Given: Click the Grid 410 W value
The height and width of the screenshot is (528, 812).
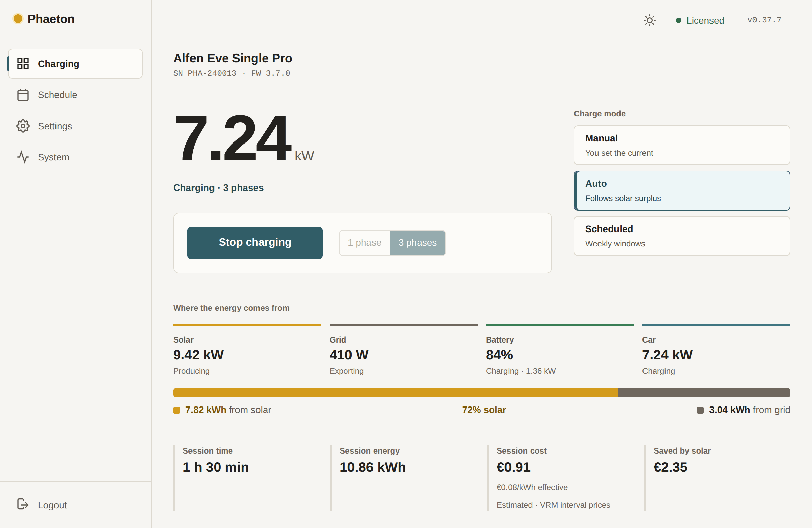Looking at the screenshot, I should tap(349, 355).
